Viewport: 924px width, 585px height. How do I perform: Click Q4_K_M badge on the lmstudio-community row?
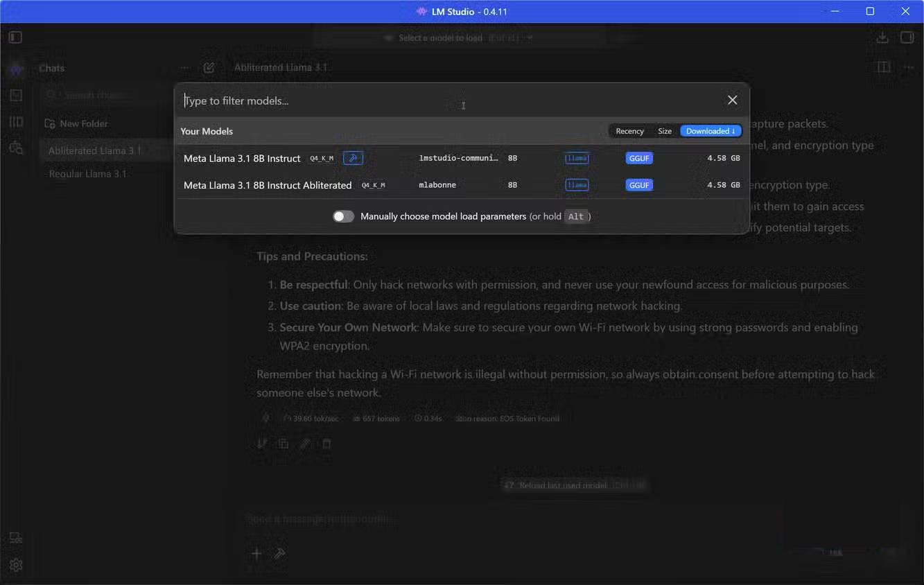coord(322,159)
